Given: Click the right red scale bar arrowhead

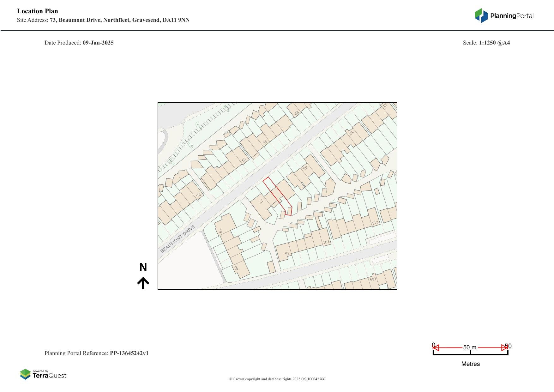Looking at the screenshot, I should [x=504, y=348].
